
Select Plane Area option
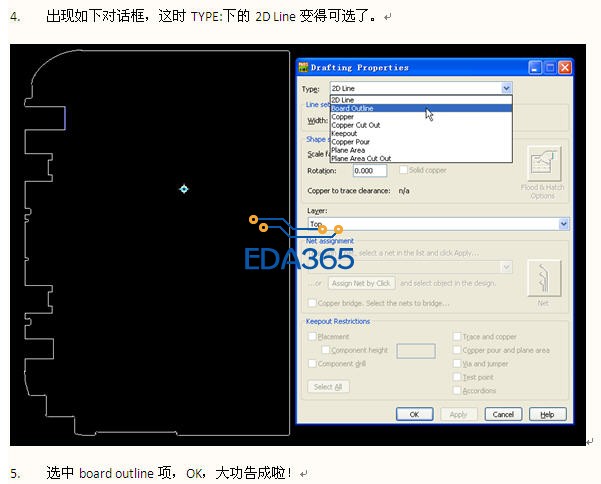pyautogui.click(x=421, y=150)
